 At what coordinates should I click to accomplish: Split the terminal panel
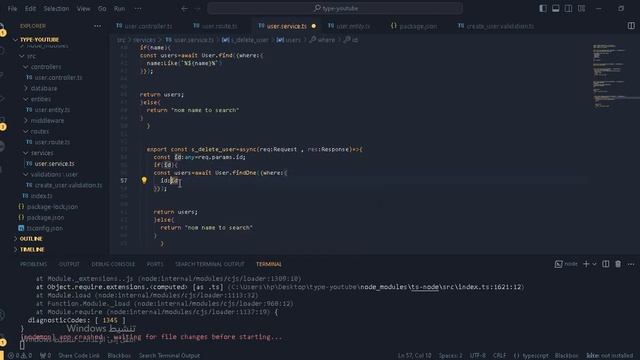606,264
